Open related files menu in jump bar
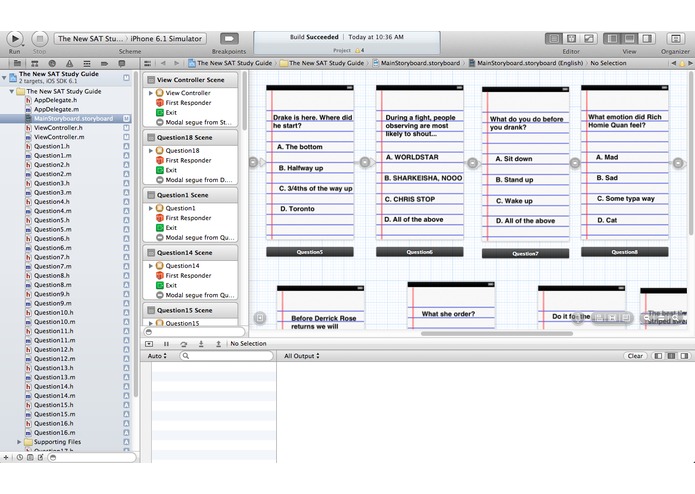Image resolution: width=695 pixels, height=494 pixels. [148, 63]
